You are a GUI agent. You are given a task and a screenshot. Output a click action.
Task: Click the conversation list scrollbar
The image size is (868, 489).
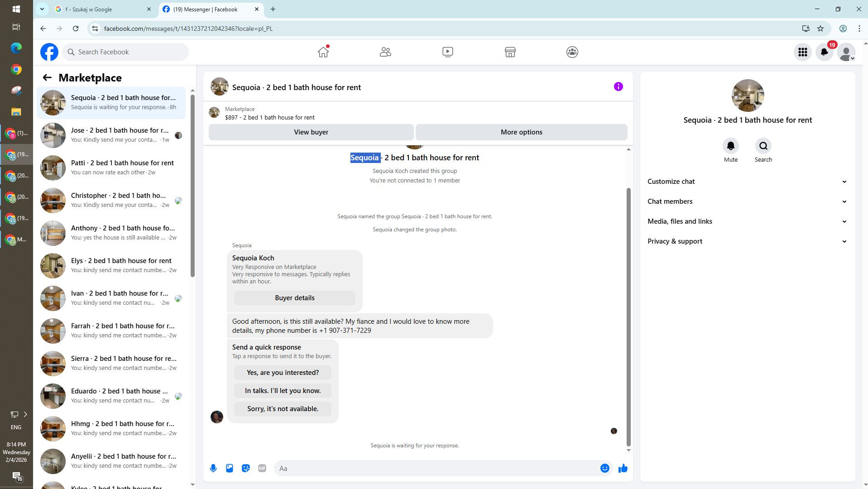coord(192,186)
